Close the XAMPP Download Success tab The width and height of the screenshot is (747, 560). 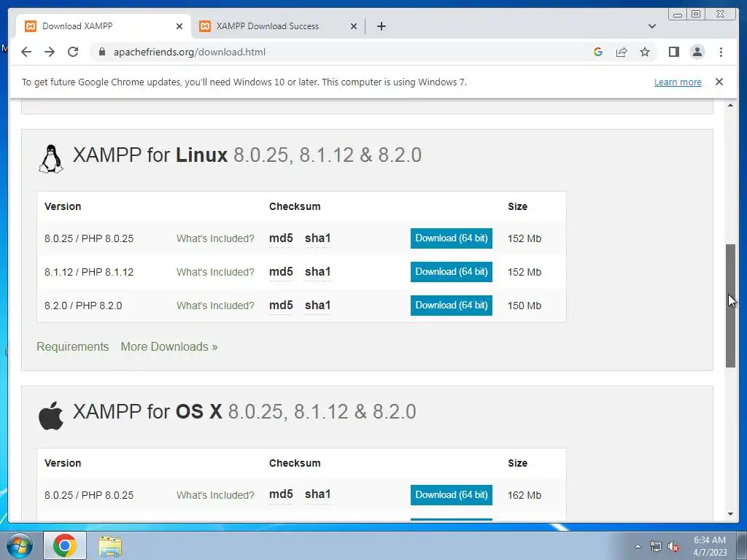click(x=354, y=26)
